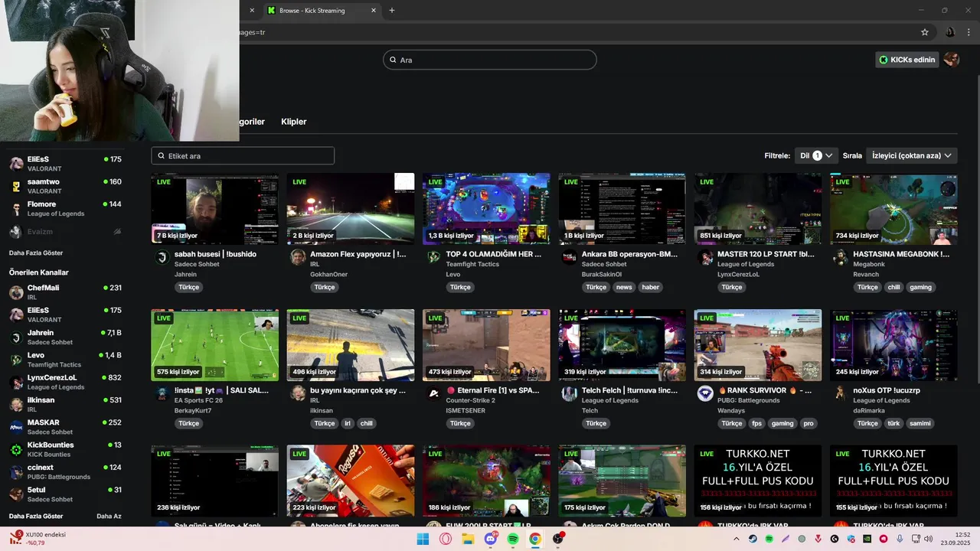Image resolution: width=980 pixels, height=551 pixels.
Task: Close the Browse - Kick Streaming tab
Action: pos(374,11)
